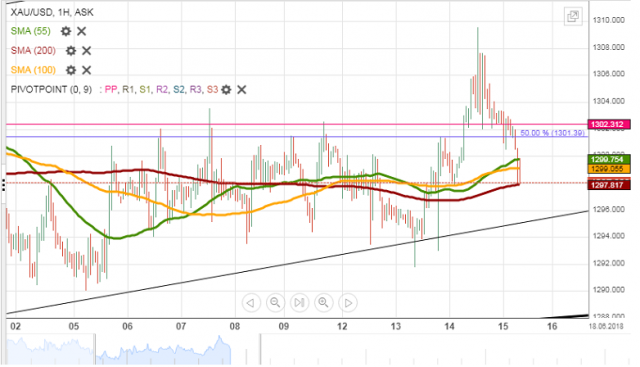Click the dark red 1297.817 price tag
This screenshot has width=640, height=367.
608,185
